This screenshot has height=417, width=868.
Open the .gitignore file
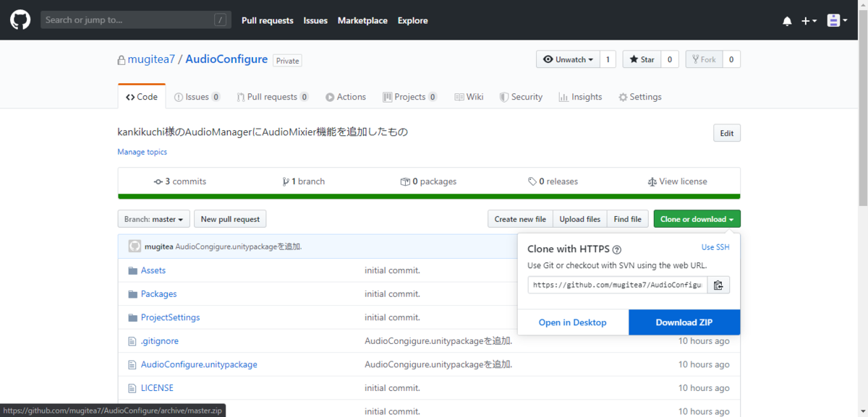[x=160, y=341]
